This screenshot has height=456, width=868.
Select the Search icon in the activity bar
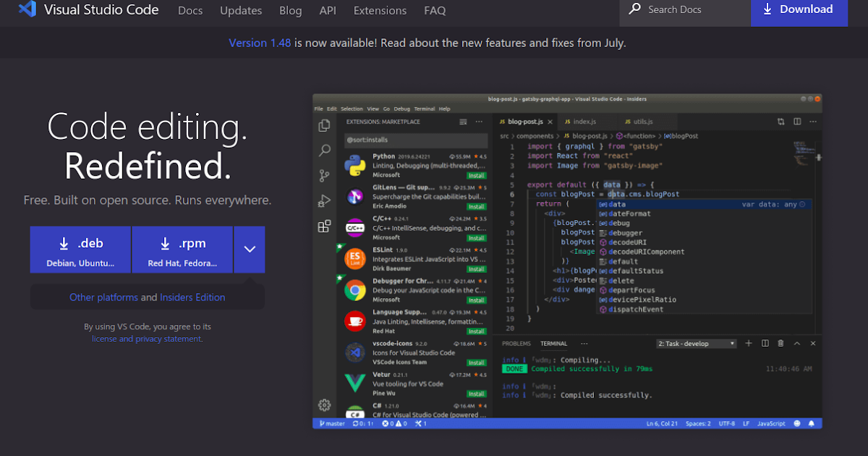[325, 150]
